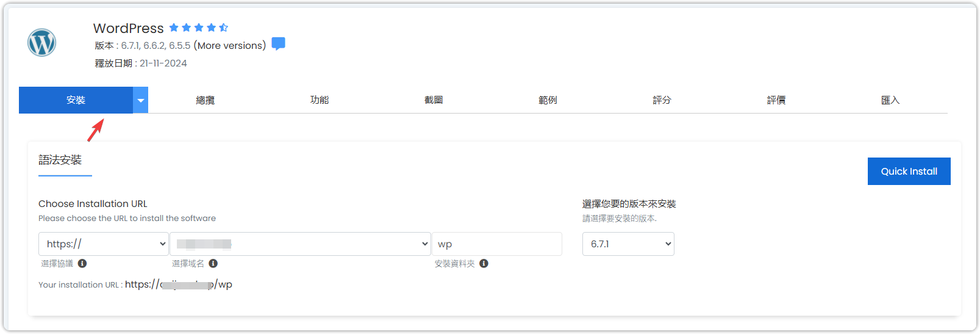Screen dimensions: 980x334
Task: Expand the arrow beside the 安裝 tab
Action: tap(141, 100)
